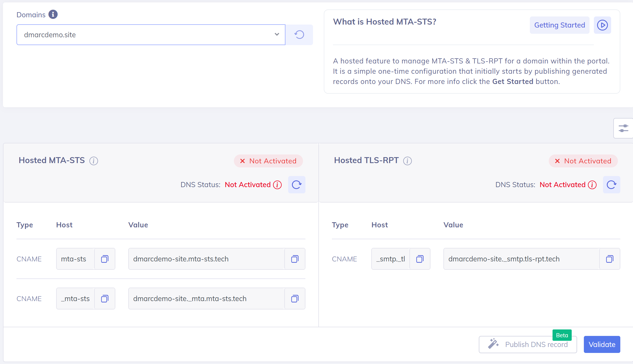Click the Domains info icon

coord(53,14)
